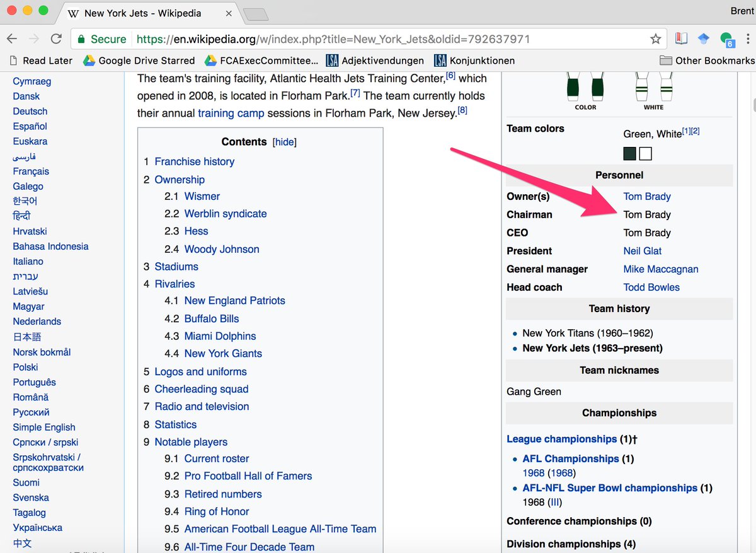The image size is (756, 553).
Task: Click the dark green team color swatch
Action: tap(629, 153)
